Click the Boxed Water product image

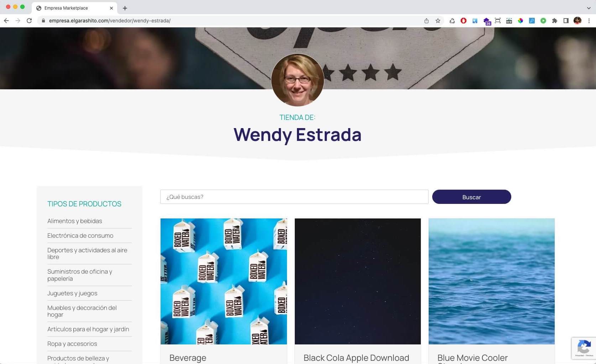(x=224, y=281)
